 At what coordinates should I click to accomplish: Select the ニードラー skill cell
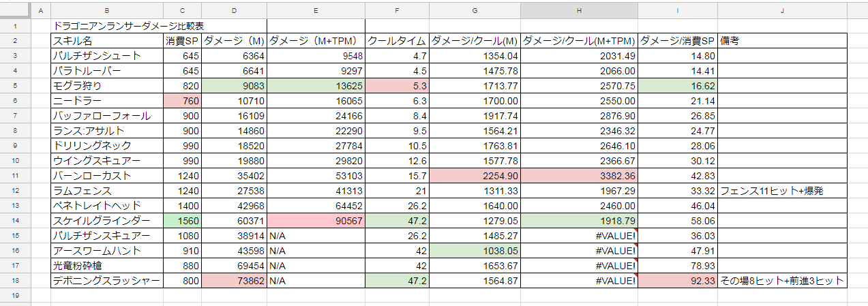[107, 101]
